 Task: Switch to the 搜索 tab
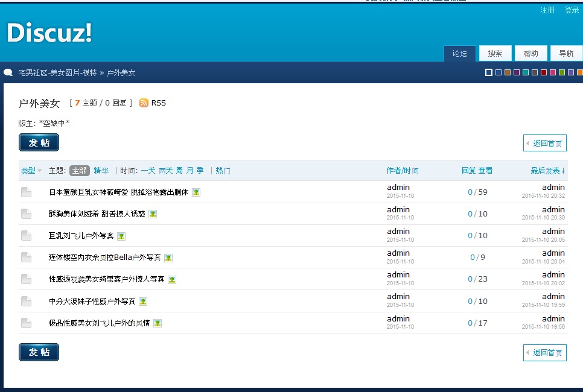(495, 53)
